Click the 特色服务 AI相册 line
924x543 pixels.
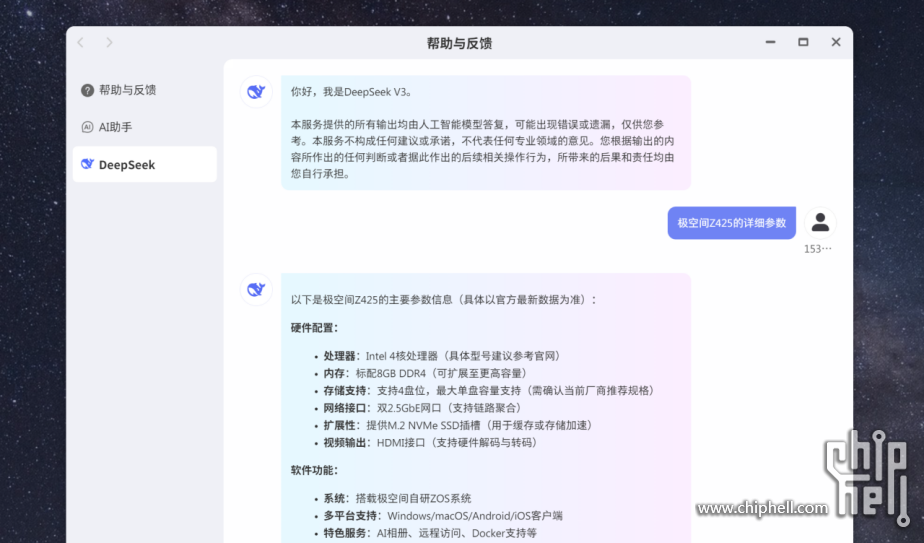click(430, 533)
